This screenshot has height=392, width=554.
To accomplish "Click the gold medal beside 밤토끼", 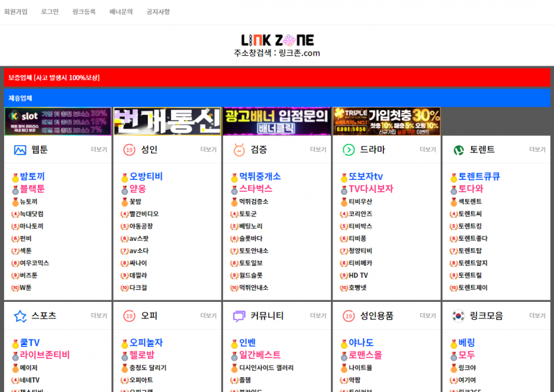I will (x=15, y=177).
